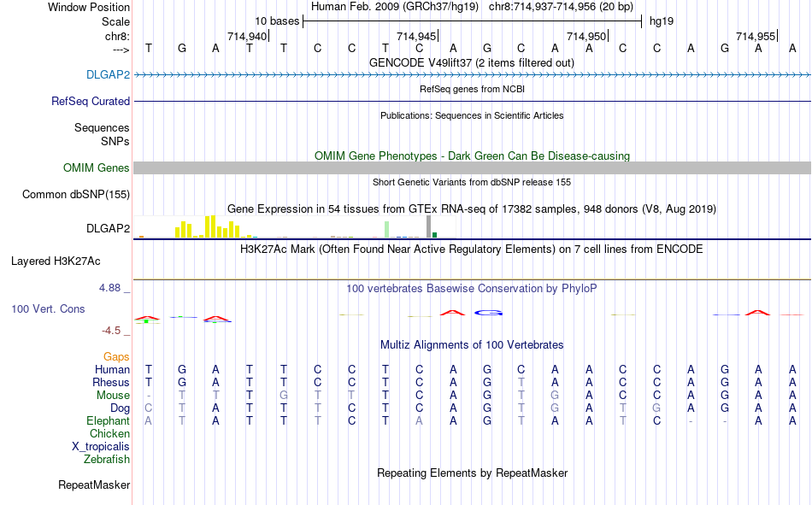Click the '714,955' ruler position
The image size is (812, 505).
tap(756, 36)
